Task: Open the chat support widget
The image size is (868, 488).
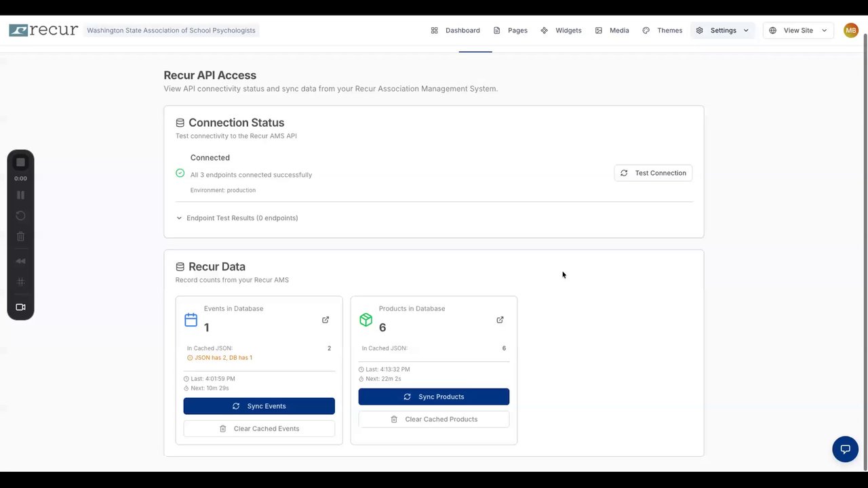Action: click(845, 449)
